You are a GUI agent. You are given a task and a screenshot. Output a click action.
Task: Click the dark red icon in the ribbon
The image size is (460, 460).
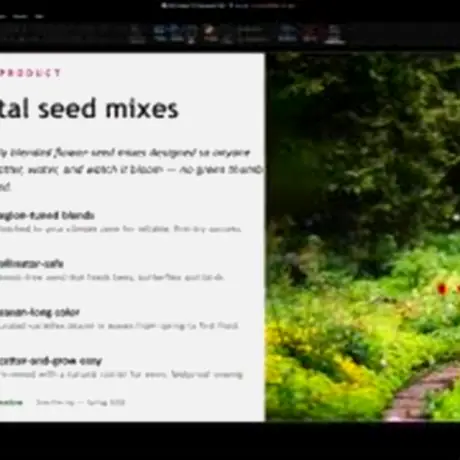pos(310,33)
